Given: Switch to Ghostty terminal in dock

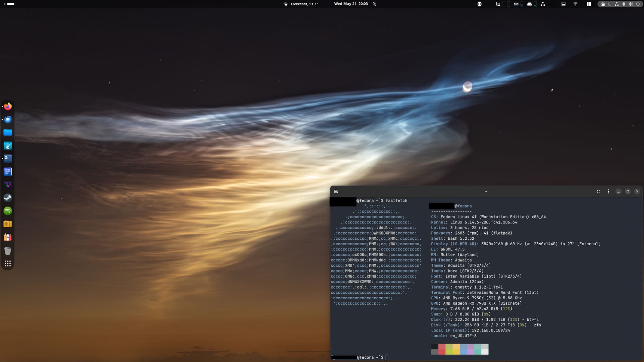Looking at the screenshot, I should 8,159.
